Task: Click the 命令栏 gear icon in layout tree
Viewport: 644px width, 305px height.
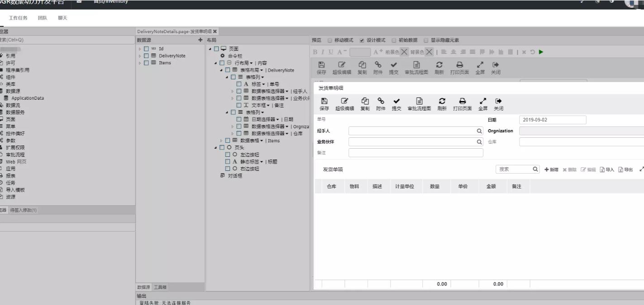Action: coord(222,56)
